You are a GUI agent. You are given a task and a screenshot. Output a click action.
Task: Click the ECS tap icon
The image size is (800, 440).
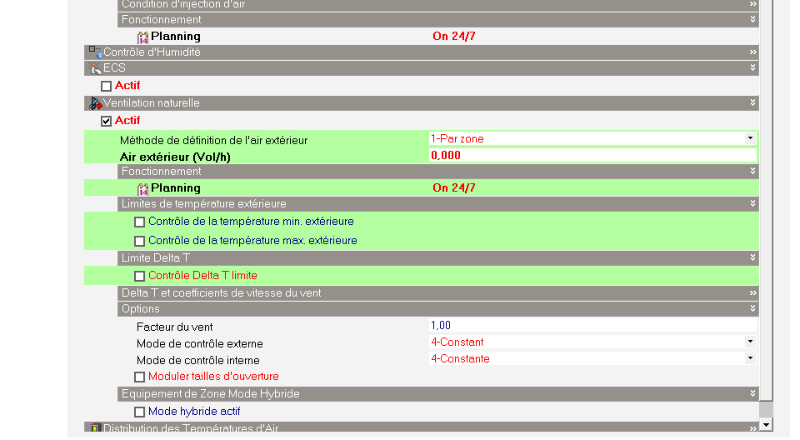click(x=95, y=68)
